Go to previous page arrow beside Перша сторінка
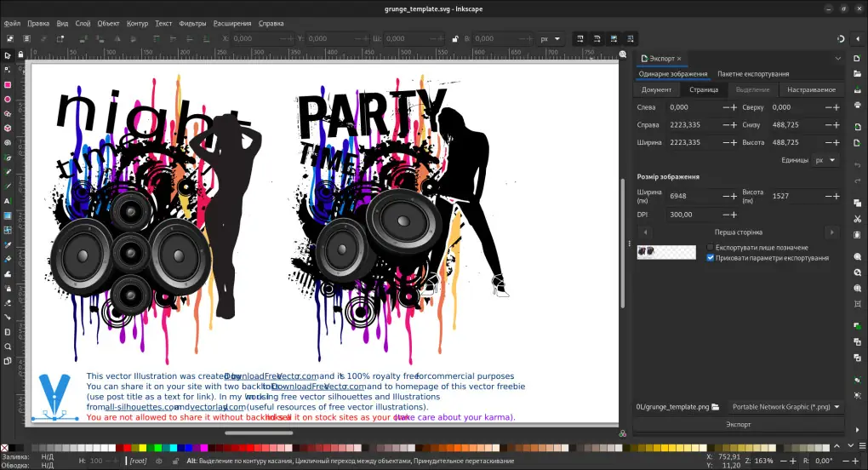868x470 pixels. 645,232
